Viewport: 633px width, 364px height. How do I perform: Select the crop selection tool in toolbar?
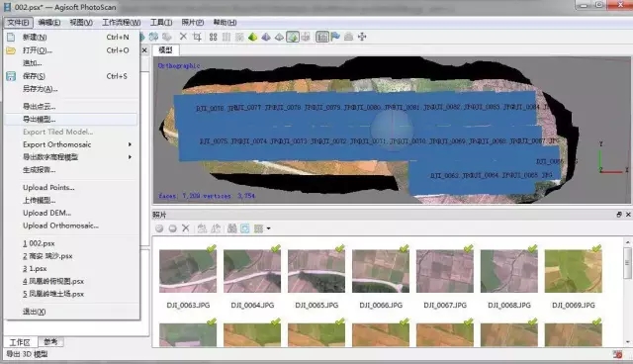pos(197,37)
